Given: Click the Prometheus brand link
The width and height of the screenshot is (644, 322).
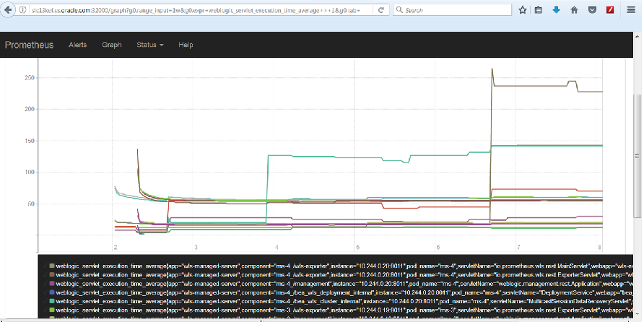Looking at the screenshot, I should point(29,45).
